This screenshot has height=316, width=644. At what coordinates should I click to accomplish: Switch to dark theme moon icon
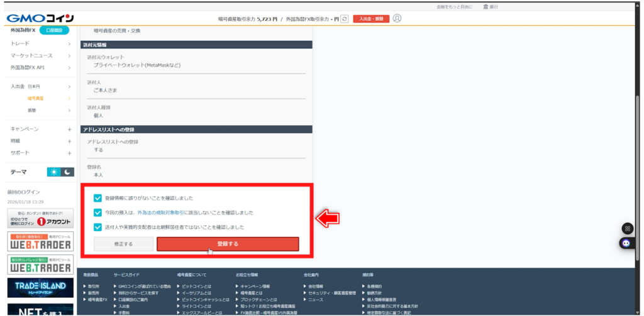tap(67, 172)
